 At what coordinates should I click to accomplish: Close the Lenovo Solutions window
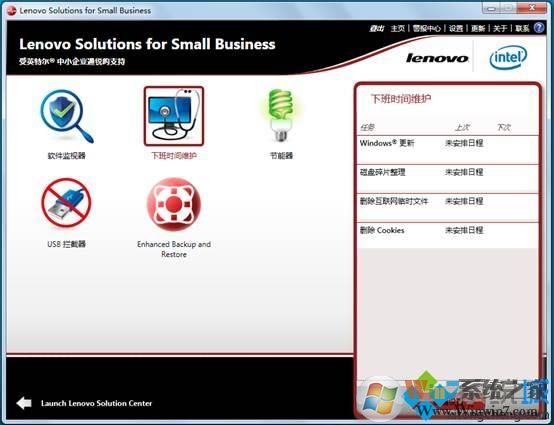click(532, 7)
